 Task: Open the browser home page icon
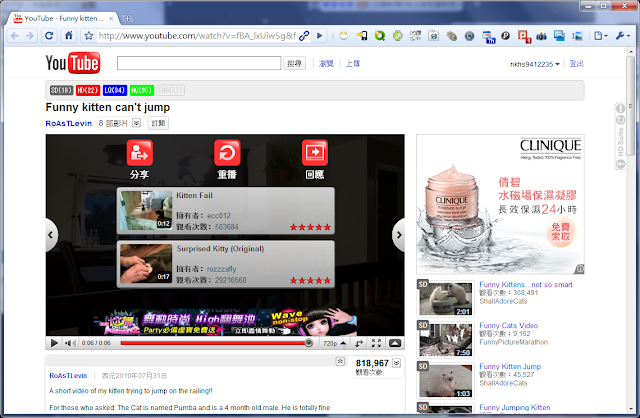coord(69,36)
